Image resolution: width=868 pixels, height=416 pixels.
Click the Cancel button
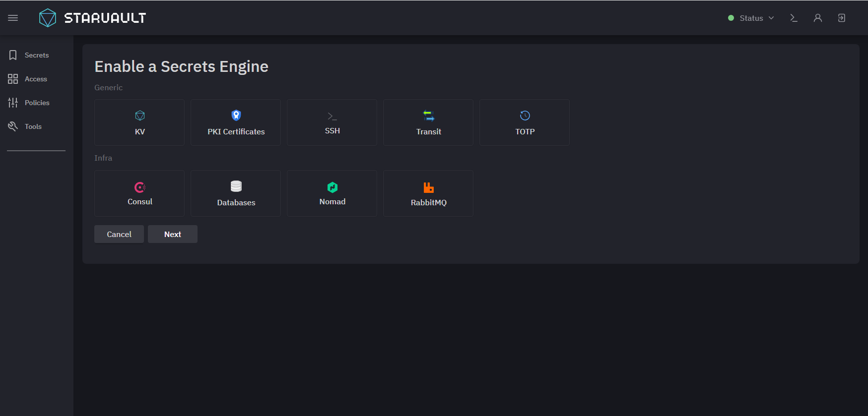pos(119,234)
